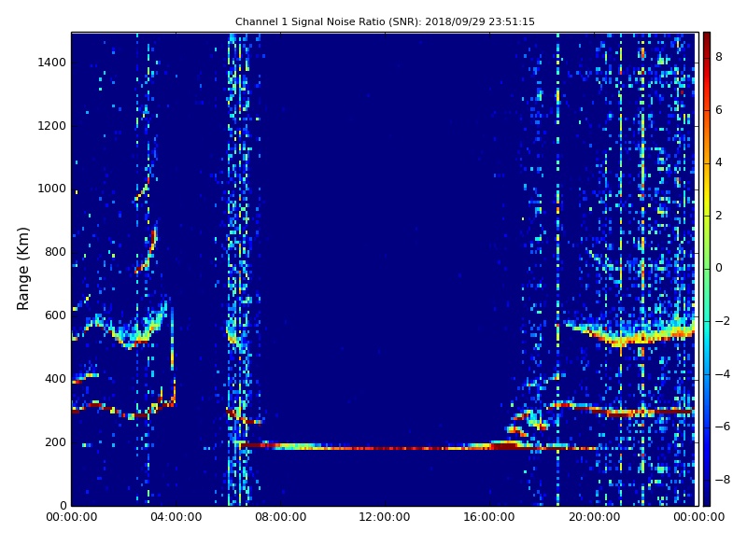Image resolution: width=747 pixels, height=560 pixels.
Task: Click the 08:00:00 time axis label
Action: point(281,517)
